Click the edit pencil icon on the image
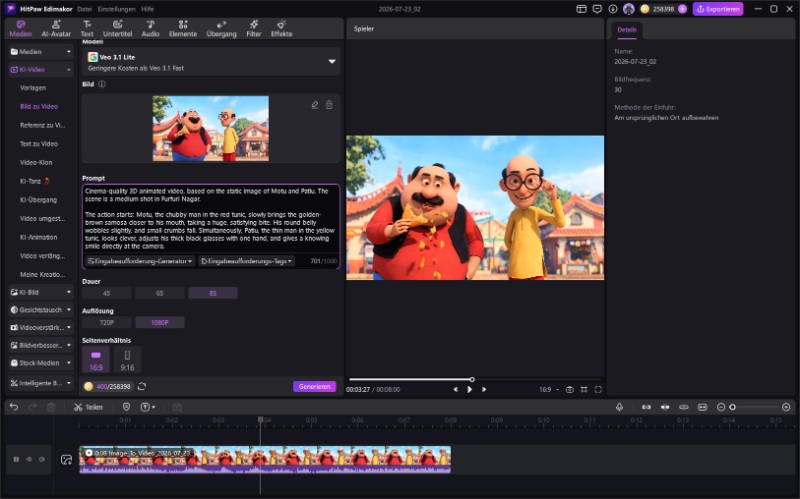The width and height of the screenshot is (800, 499). 315,105
